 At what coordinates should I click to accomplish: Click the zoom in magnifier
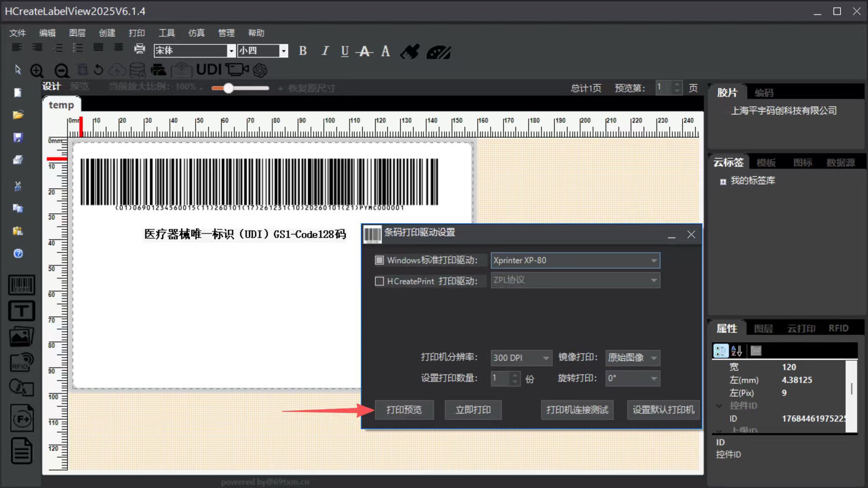pos(37,70)
